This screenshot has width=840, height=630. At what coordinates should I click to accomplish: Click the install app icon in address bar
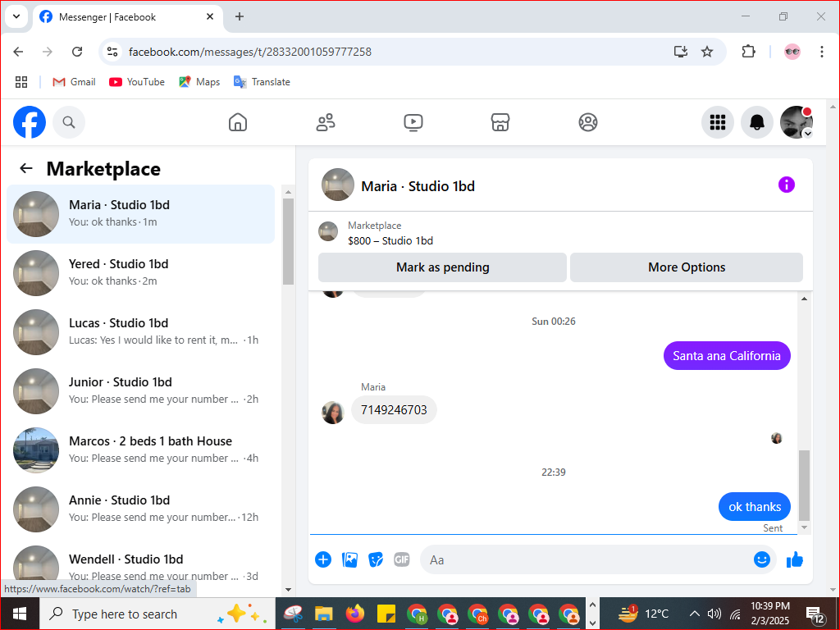click(680, 52)
